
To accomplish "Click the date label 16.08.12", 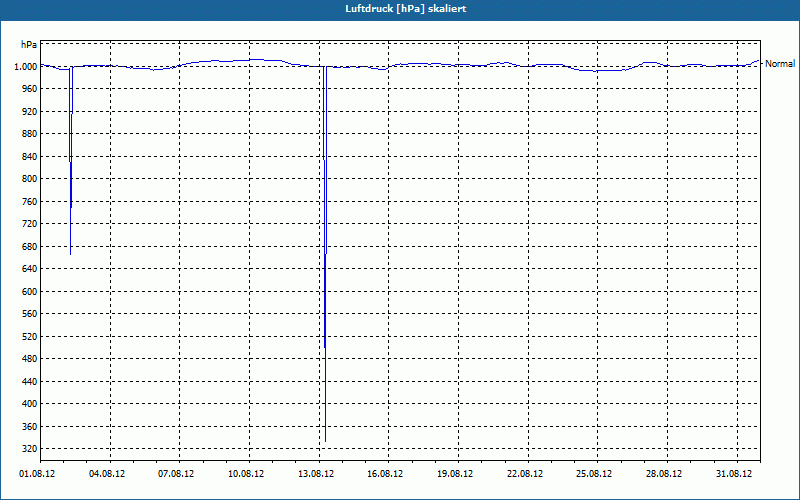I will 385,474.
